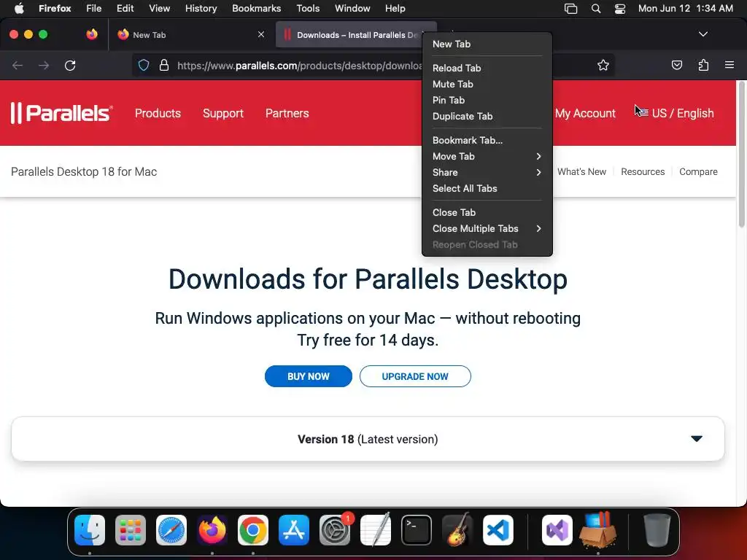Open System Settings from the Dock

(335, 530)
